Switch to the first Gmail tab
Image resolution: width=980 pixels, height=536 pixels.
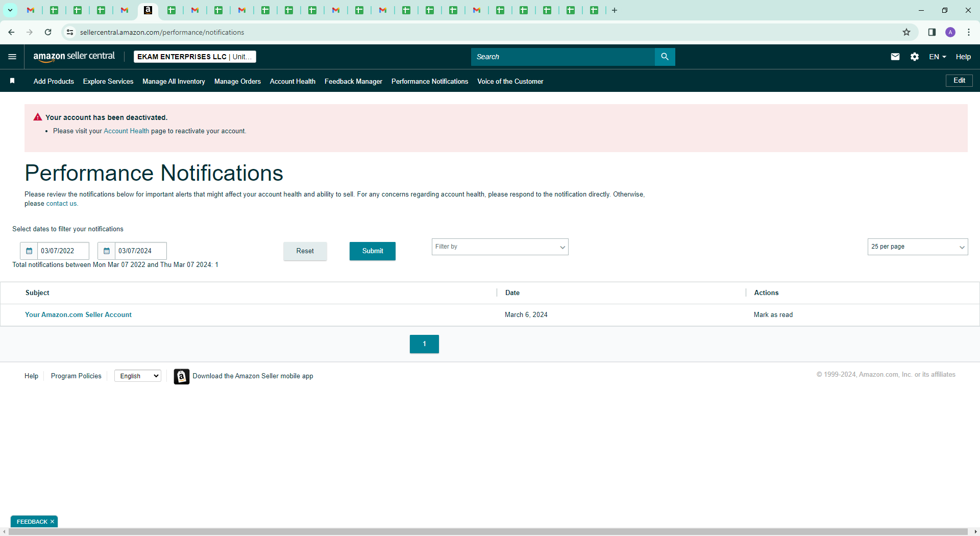(31, 10)
